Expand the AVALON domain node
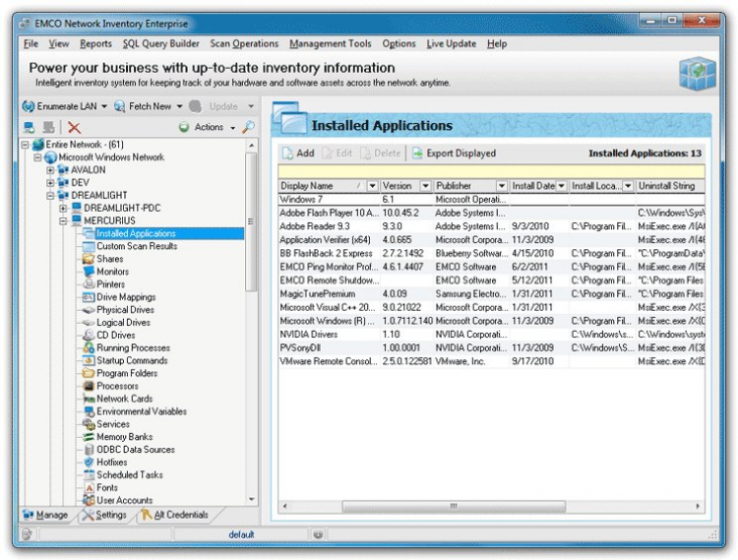The width and height of the screenshot is (738, 560). coord(50,170)
